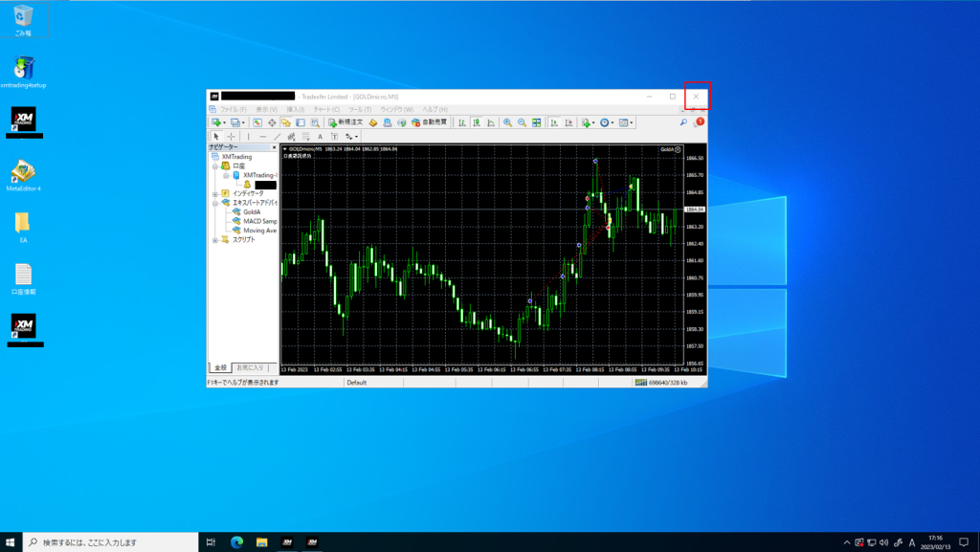Open the notifications chat bubble icon
The width and height of the screenshot is (980, 552).
tap(699, 122)
